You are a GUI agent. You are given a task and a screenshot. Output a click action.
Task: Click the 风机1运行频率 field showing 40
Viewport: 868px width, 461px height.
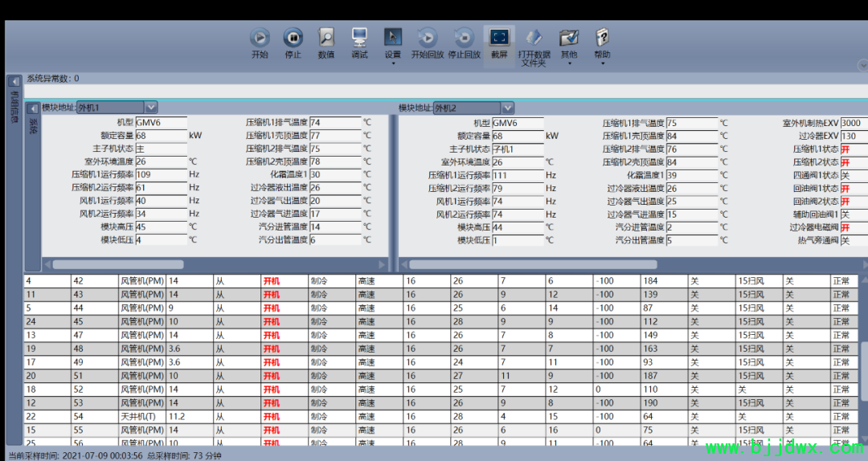[x=161, y=200]
